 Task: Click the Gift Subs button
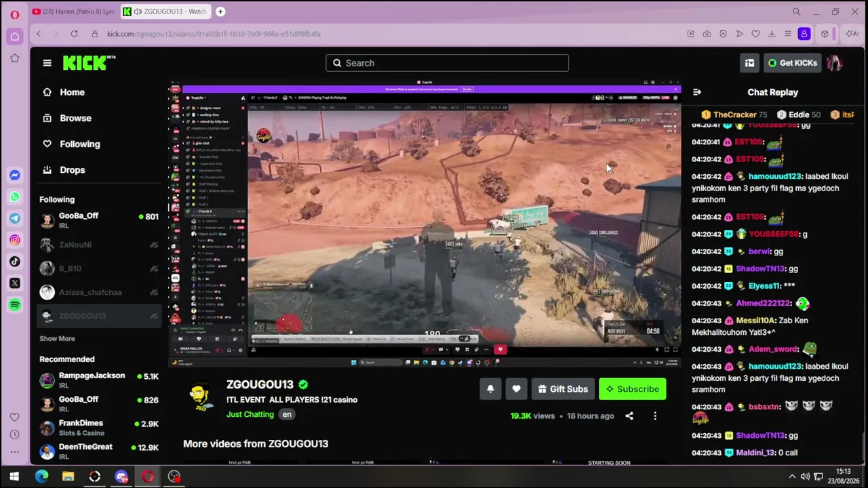click(x=563, y=389)
